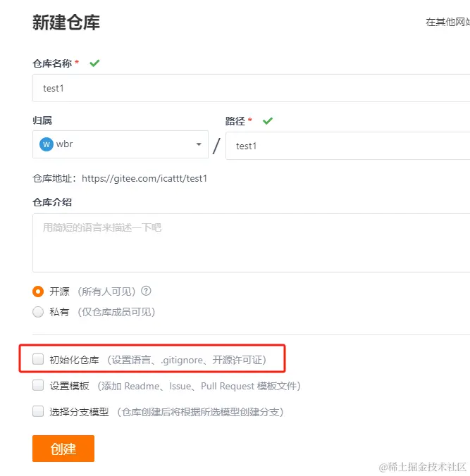Check the 初始化仓库 checkbox

(x=38, y=359)
